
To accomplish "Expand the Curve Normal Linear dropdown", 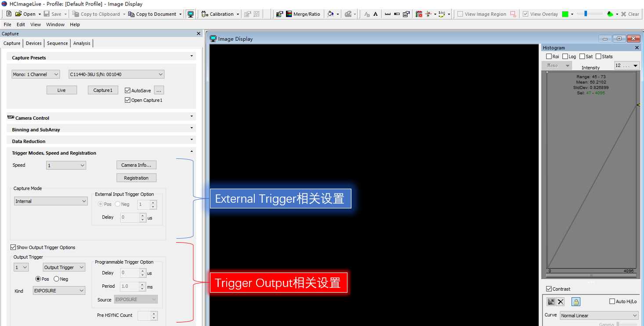I will 599,315.
